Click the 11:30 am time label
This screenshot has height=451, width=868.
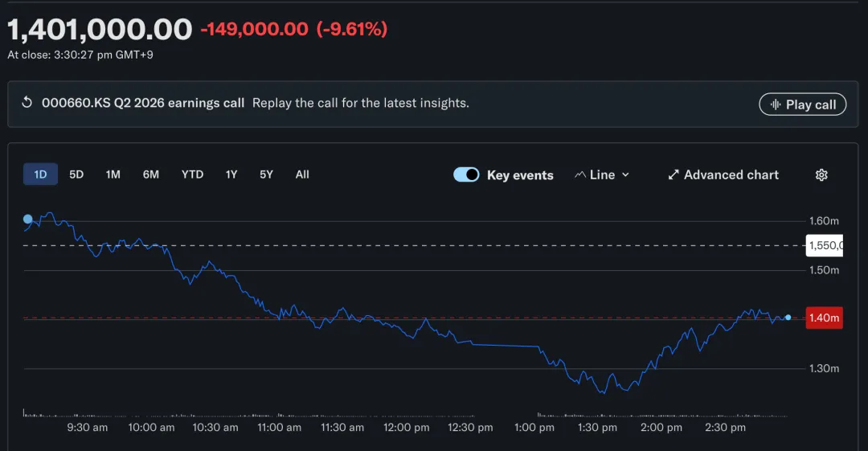[342, 428]
